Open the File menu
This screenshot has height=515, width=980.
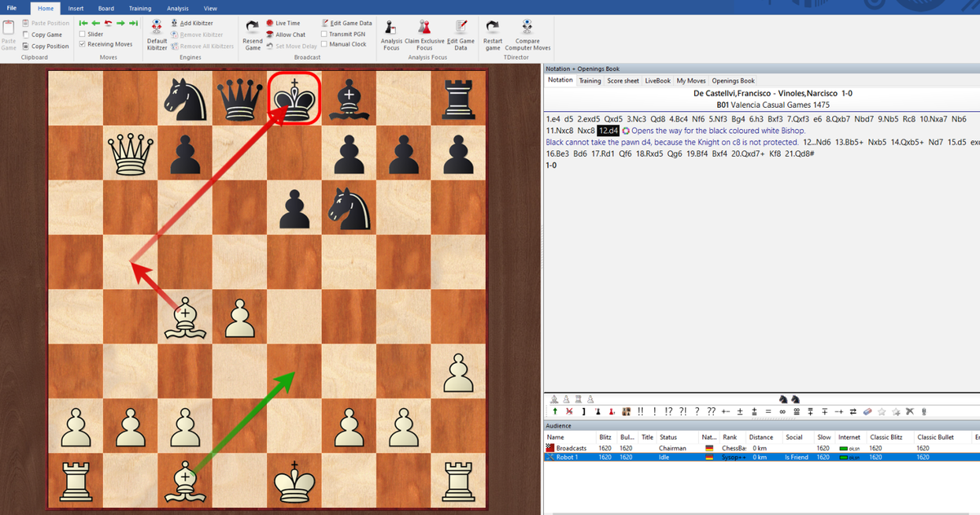12,8
